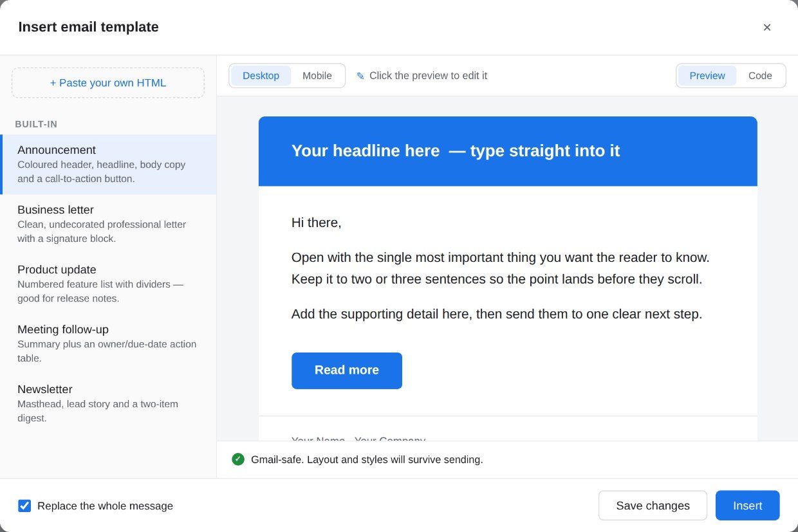This screenshot has width=798, height=532.
Task: Choose the Meeting follow-up template
Action: click(108, 344)
